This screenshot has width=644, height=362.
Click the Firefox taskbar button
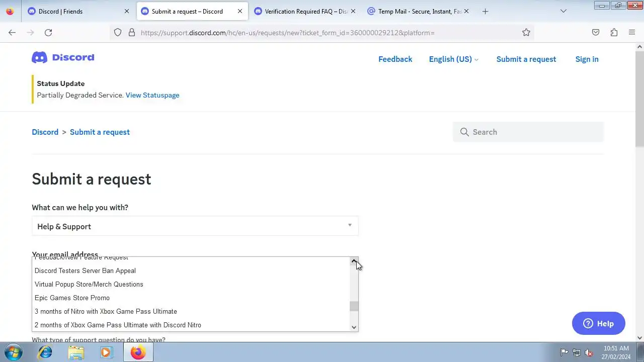pos(138,352)
